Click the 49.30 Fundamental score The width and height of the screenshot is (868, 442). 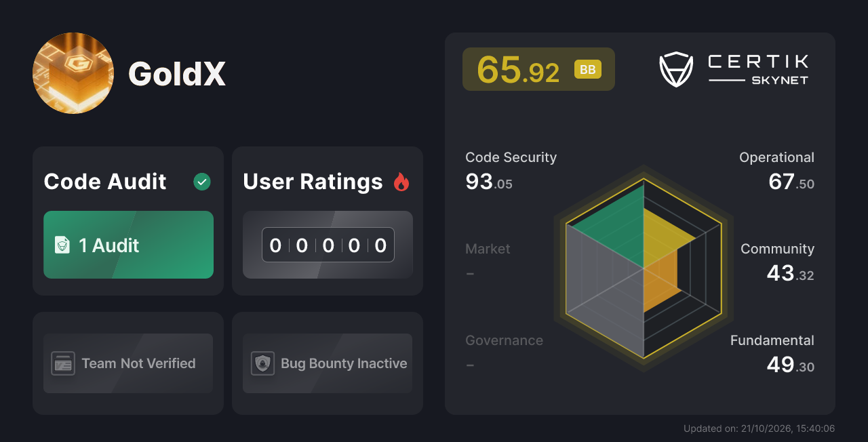click(x=791, y=365)
